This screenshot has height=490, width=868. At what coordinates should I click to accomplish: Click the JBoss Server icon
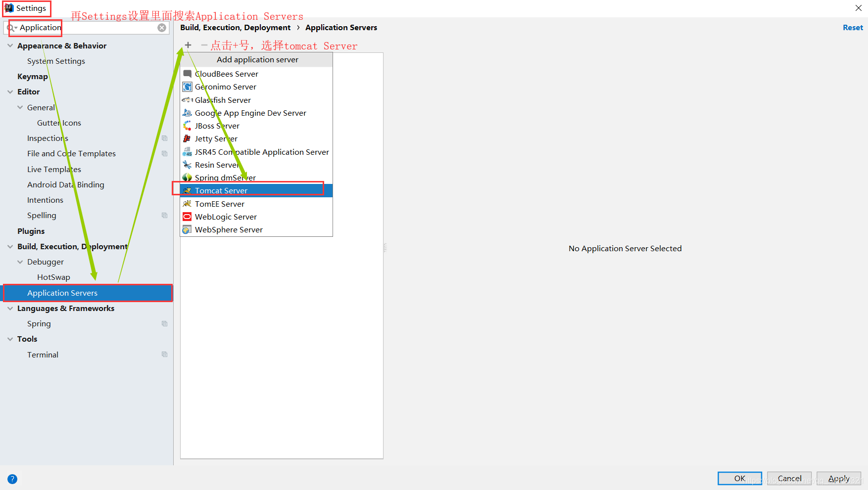click(x=187, y=126)
